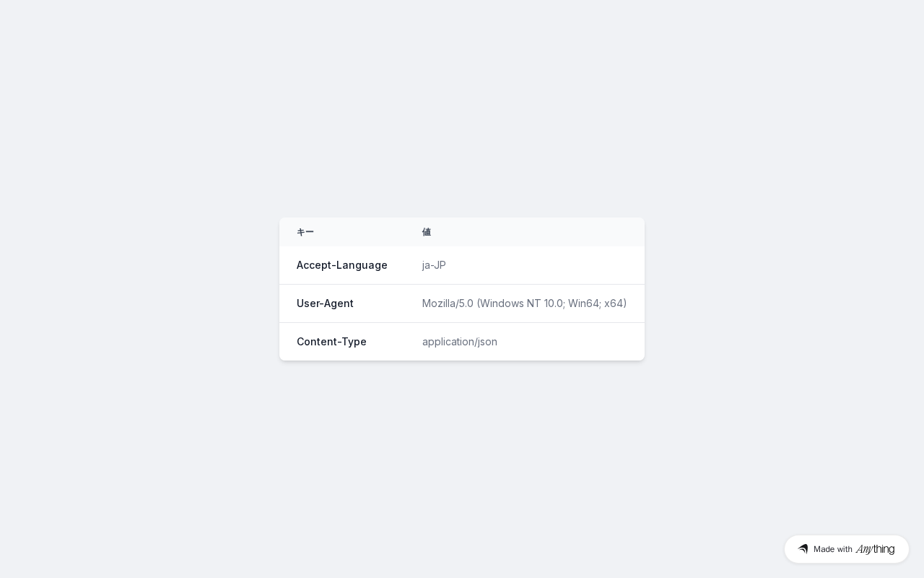Viewport: 924px width, 578px height.
Task: Click the User-Agent key label
Action: click(x=325, y=303)
